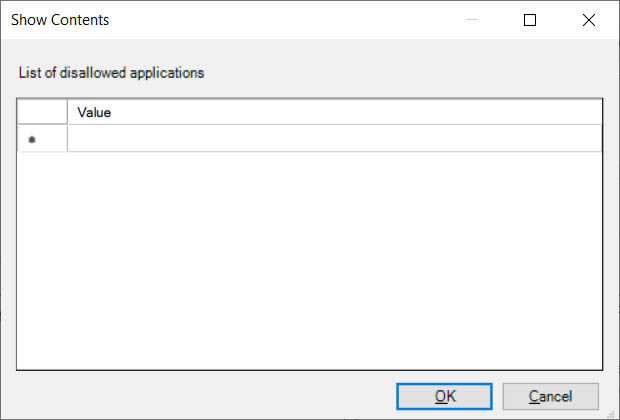Click far right end of the empty Value cell

point(592,139)
